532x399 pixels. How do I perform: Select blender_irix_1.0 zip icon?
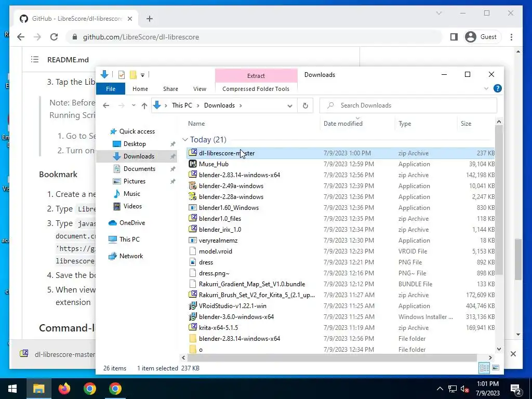[193, 229]
